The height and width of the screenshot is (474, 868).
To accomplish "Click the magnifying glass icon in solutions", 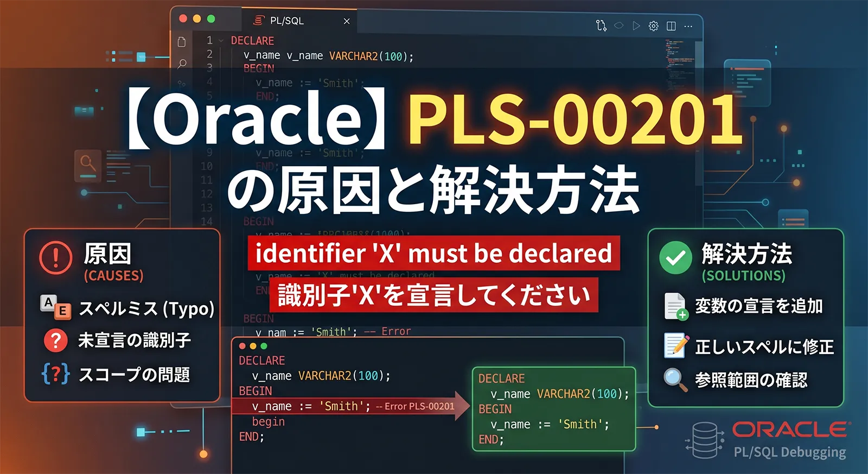I will coord(676,380).
